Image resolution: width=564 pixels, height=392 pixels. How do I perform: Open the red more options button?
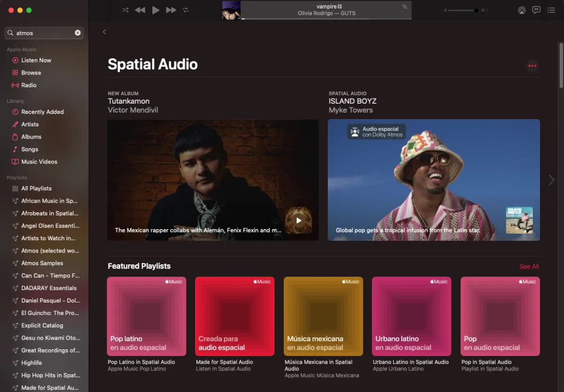tap(532, 66)
